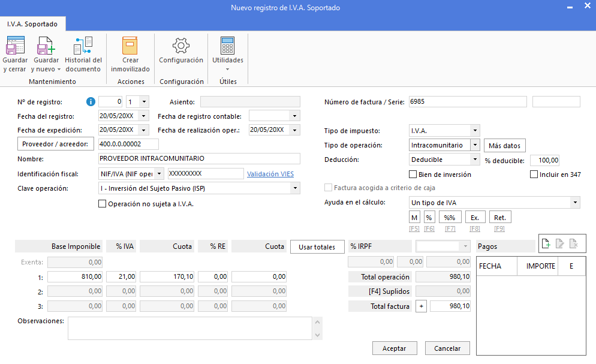Click the IMPORTE column header in Pagos
This screenshot has height=364, width=596.
537,266
